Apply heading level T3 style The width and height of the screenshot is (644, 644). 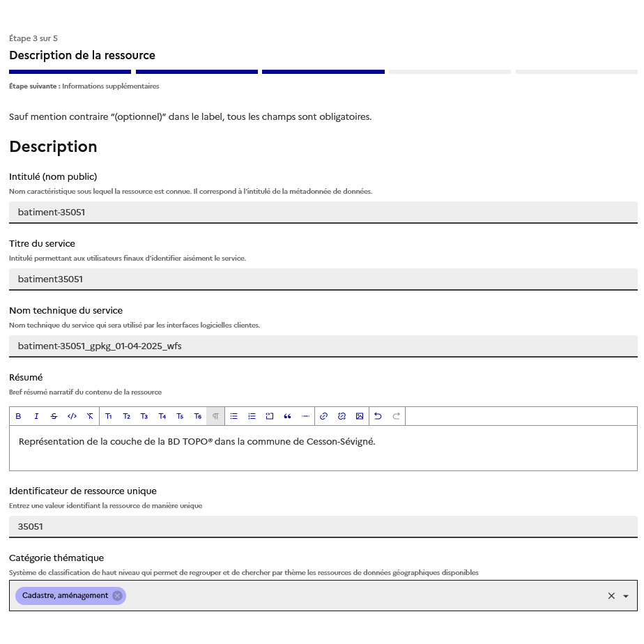pos(144,416)
